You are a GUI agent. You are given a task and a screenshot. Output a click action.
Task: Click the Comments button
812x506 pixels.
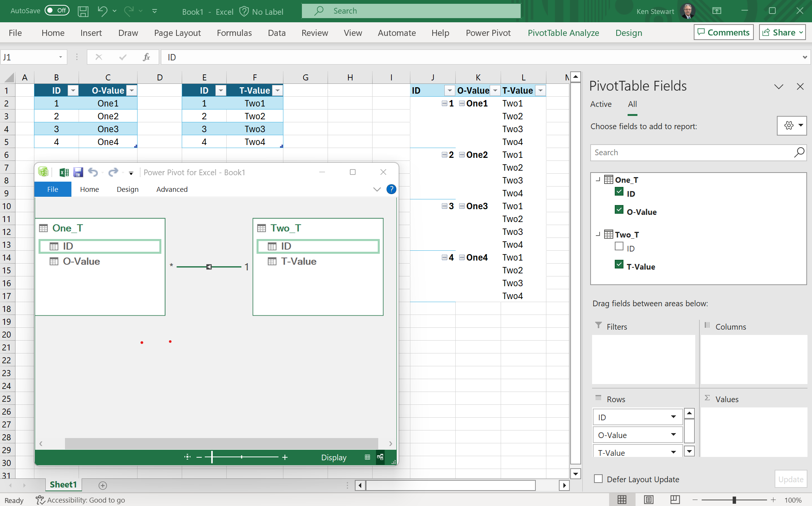click(723, 32)
